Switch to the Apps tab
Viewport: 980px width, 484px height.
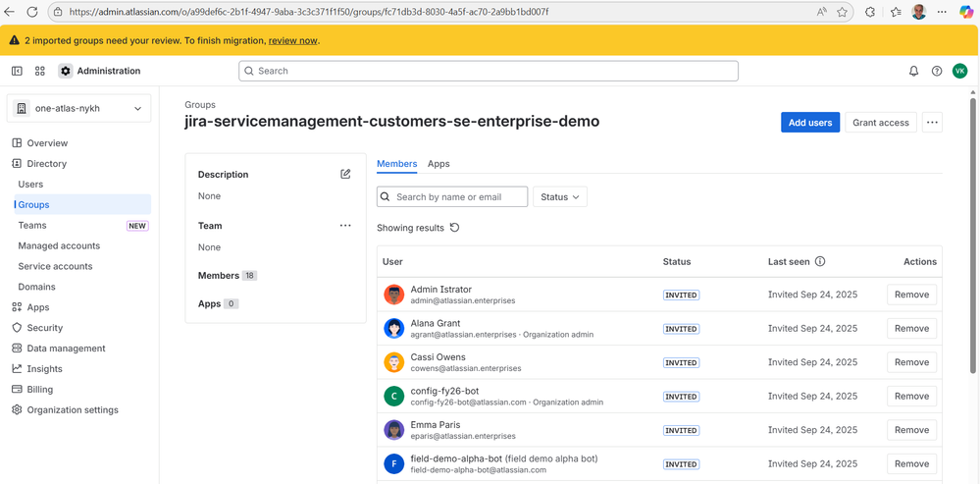pos(438,164)
